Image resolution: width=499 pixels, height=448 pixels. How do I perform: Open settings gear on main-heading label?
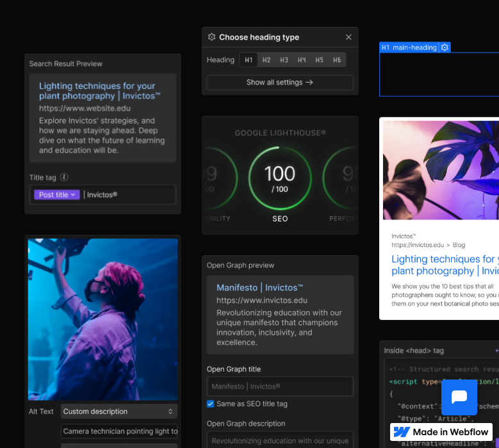445,47
